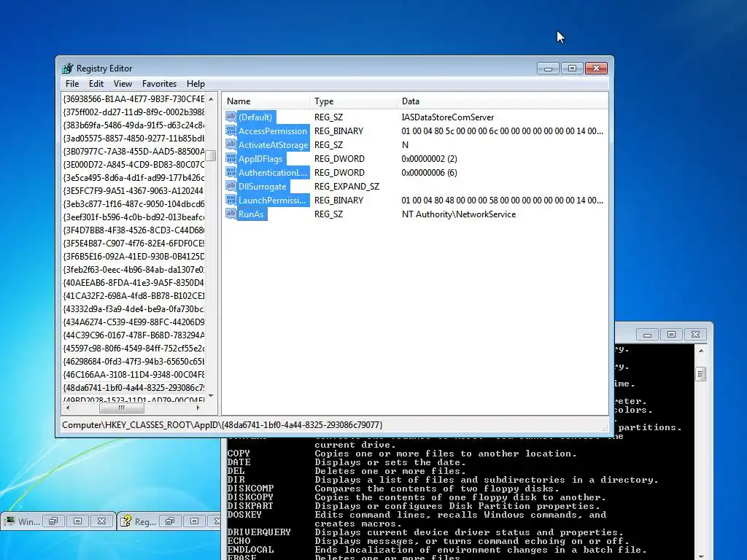This screenshot has width=747, height=560.
Task: Open the Edit menu
Action: (96, 83)
